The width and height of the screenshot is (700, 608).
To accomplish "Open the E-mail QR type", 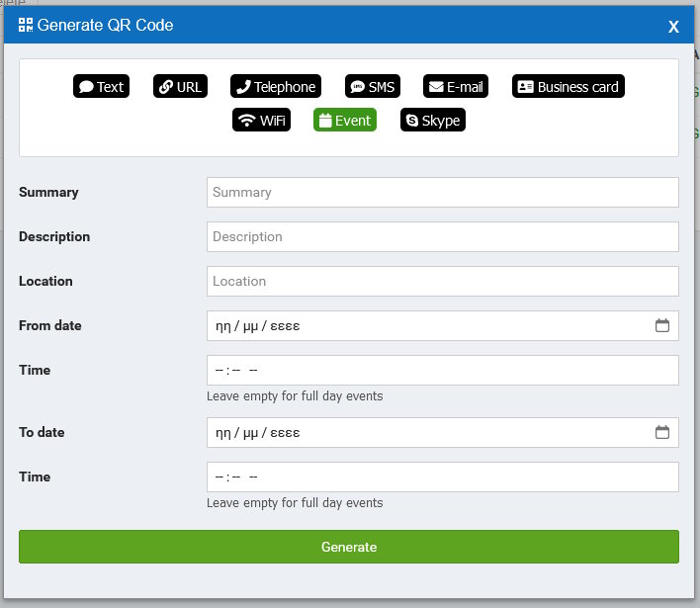I will tap(456, 87).
